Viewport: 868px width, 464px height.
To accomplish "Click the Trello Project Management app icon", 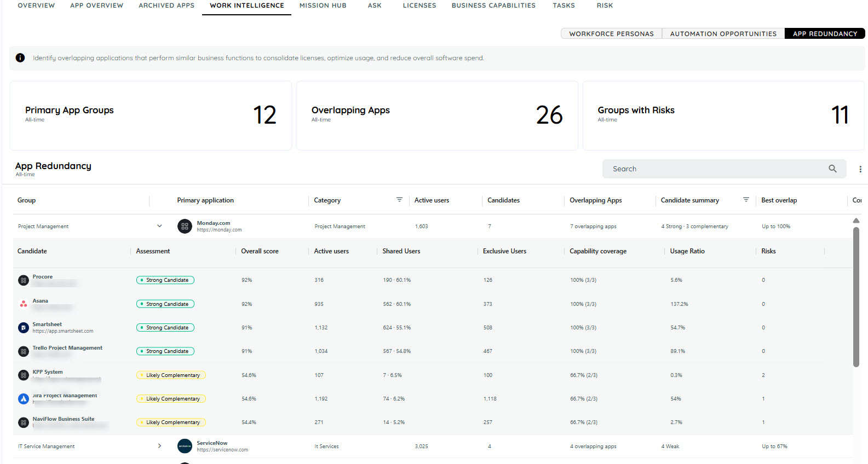I will pos(24,351).
